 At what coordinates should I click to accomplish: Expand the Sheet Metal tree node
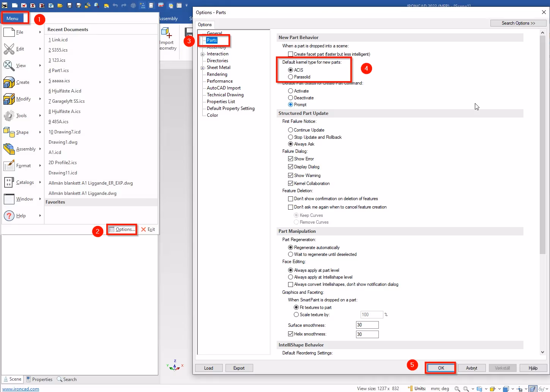click(x=202, y=67)
